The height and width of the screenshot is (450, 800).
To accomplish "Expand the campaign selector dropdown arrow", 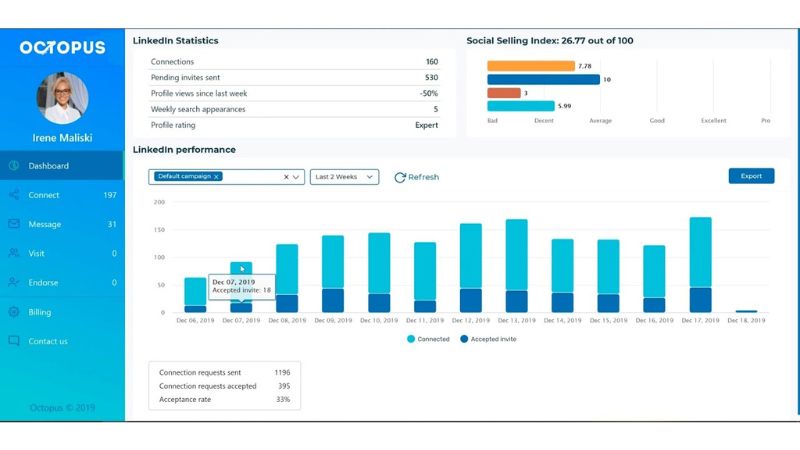I will pos(296,177).
